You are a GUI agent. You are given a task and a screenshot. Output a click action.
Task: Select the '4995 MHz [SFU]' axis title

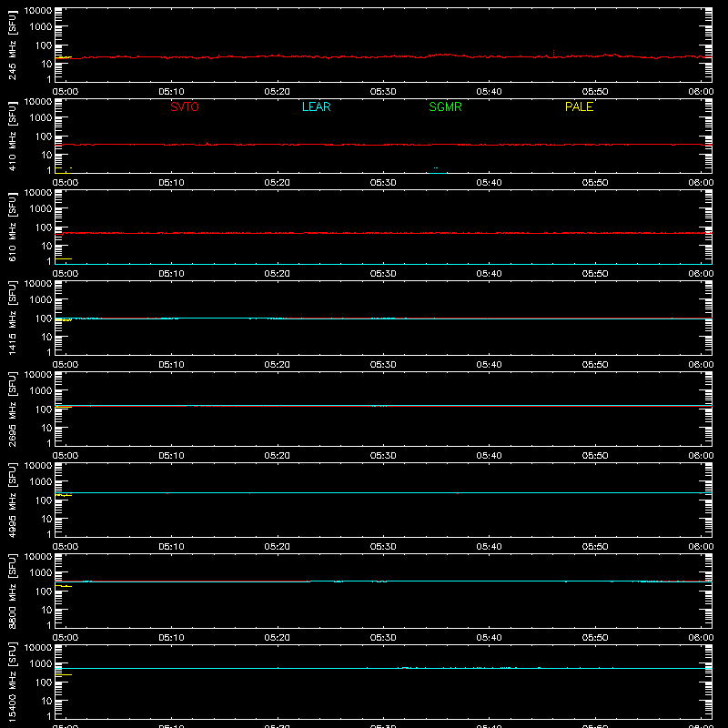pyautogui.click(x=13, y=500)
